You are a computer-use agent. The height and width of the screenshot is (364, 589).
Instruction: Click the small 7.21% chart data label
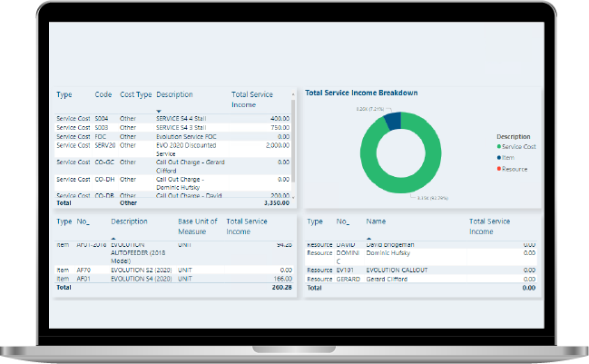click(x=370, y=109)
